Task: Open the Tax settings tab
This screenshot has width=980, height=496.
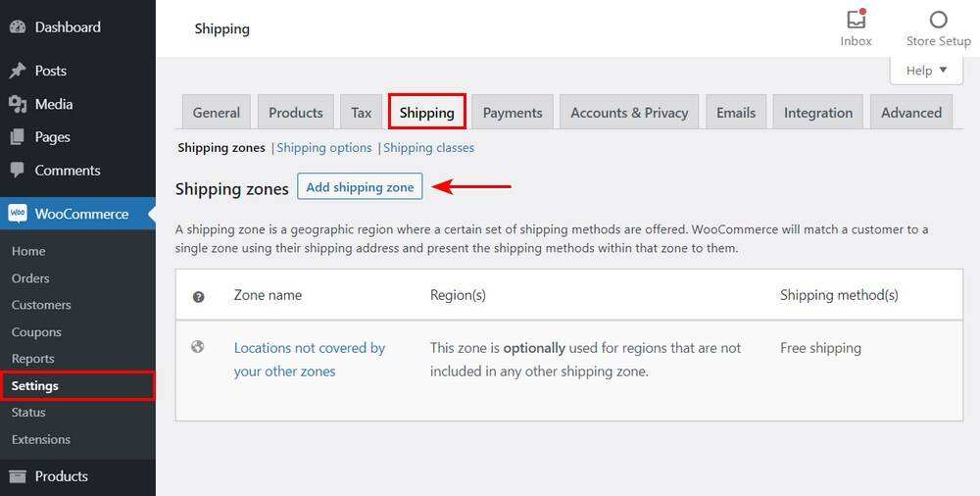Action: pyautogui.click(x=362, y=113)
